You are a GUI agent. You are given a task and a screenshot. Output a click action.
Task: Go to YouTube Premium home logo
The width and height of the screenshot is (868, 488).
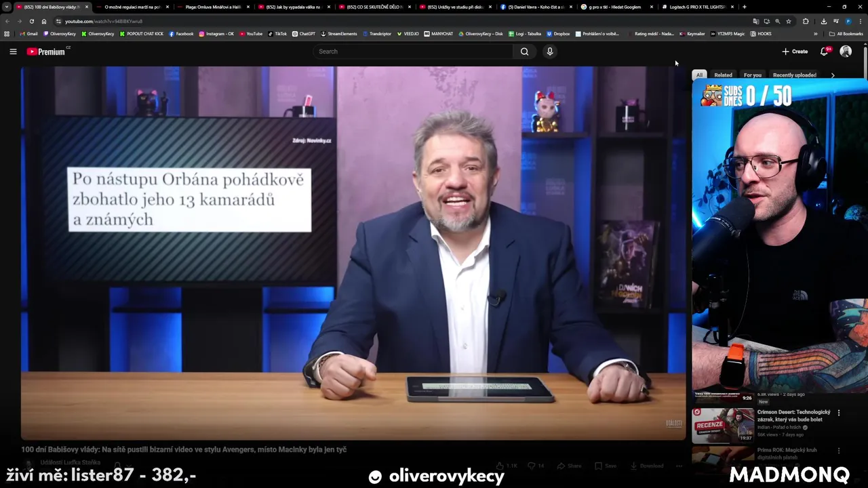click(x=47, y=52)
